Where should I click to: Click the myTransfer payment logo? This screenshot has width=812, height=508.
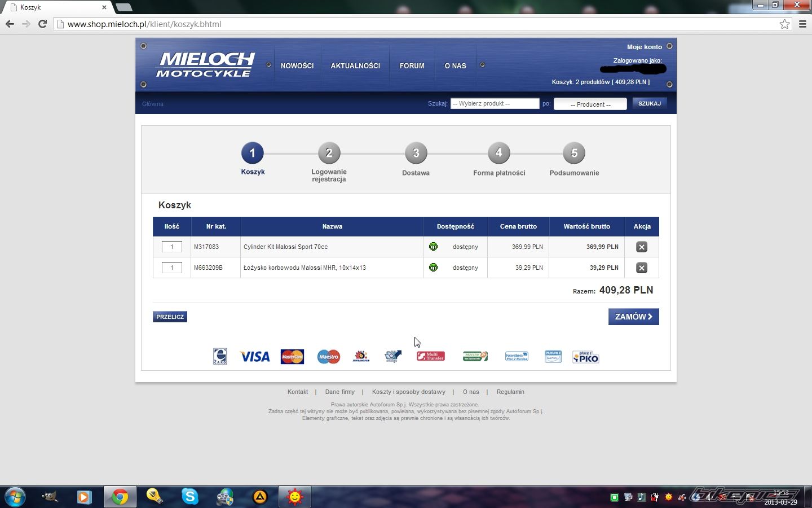coord(361,356)
